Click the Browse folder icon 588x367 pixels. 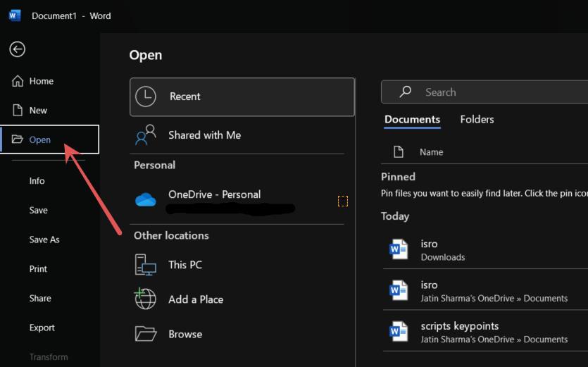pyautogui.click(x=146, y=334)
